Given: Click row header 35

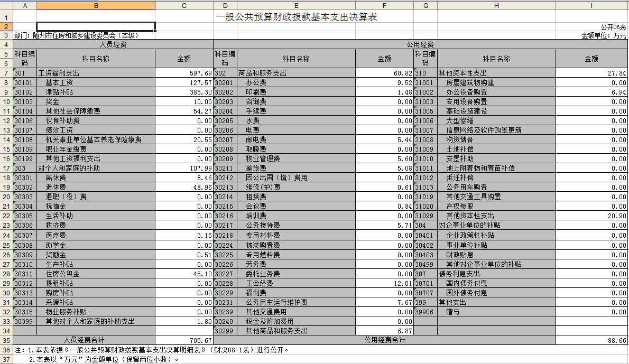Looking at the screenshot, I should (x=6, y=340).
